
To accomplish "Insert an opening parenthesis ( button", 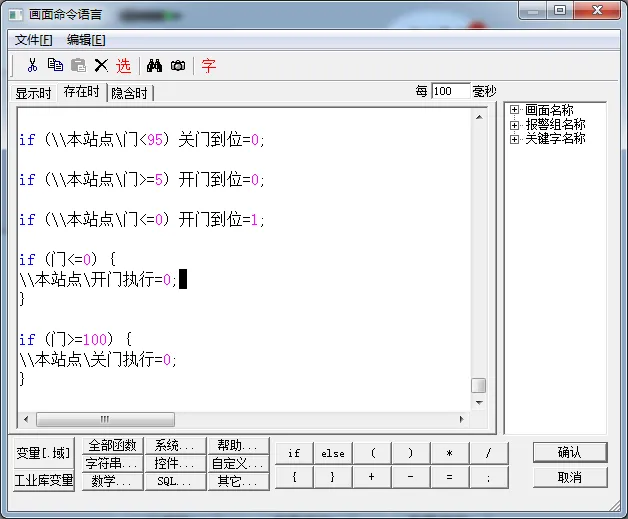I will (x=372, y=453).
